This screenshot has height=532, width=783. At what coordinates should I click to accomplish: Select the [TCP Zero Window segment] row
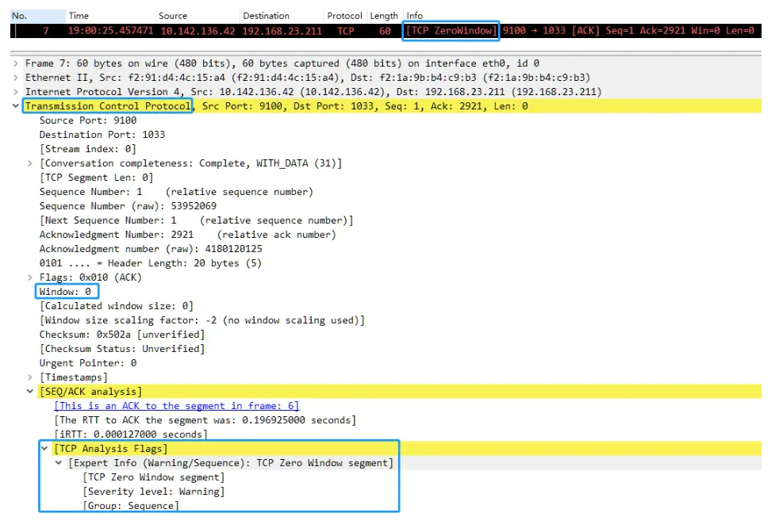click(154, 477)
